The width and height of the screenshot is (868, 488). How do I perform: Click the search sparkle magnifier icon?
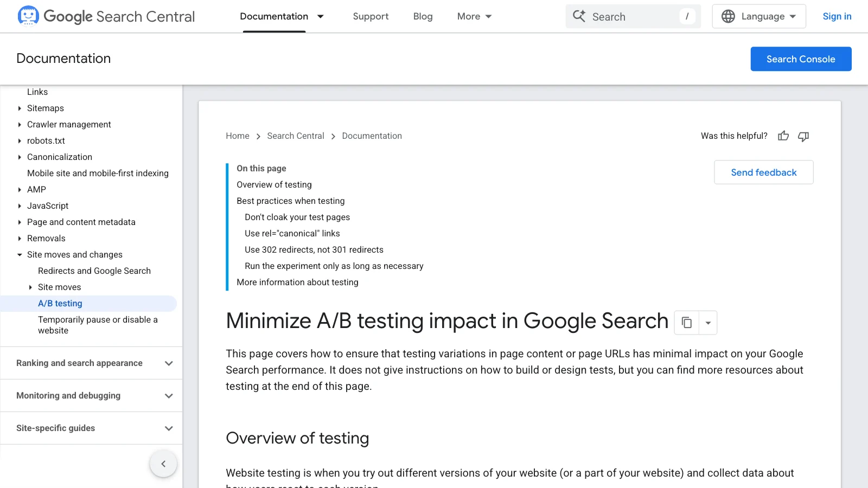click(x=579, y=16)
